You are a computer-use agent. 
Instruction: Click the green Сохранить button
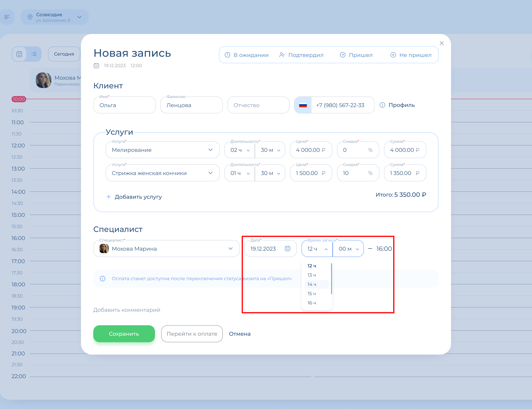point(124,334)
